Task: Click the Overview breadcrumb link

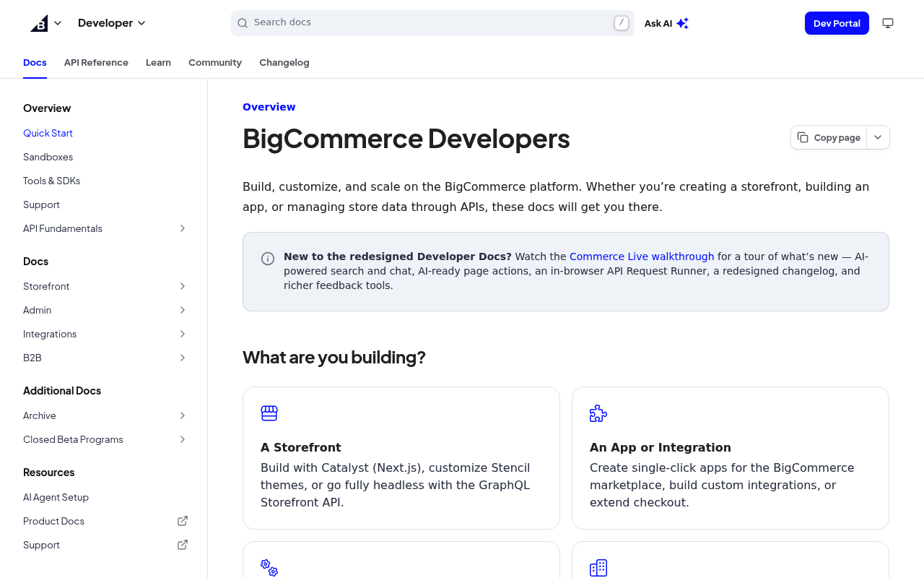Action: click(x=269, y=107)
